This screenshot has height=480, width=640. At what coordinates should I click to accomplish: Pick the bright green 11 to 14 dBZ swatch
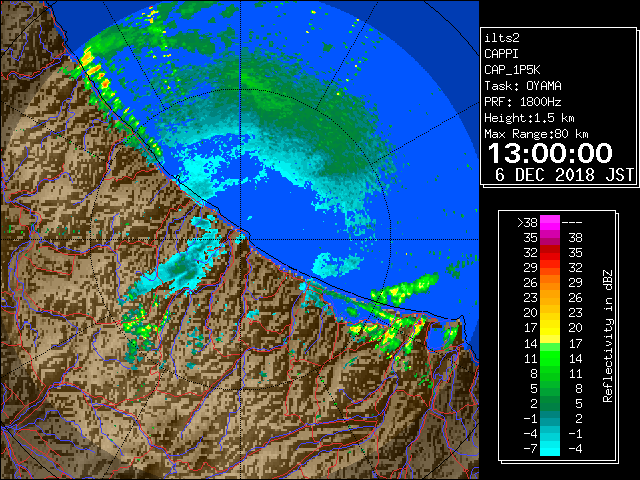(550, 358)
